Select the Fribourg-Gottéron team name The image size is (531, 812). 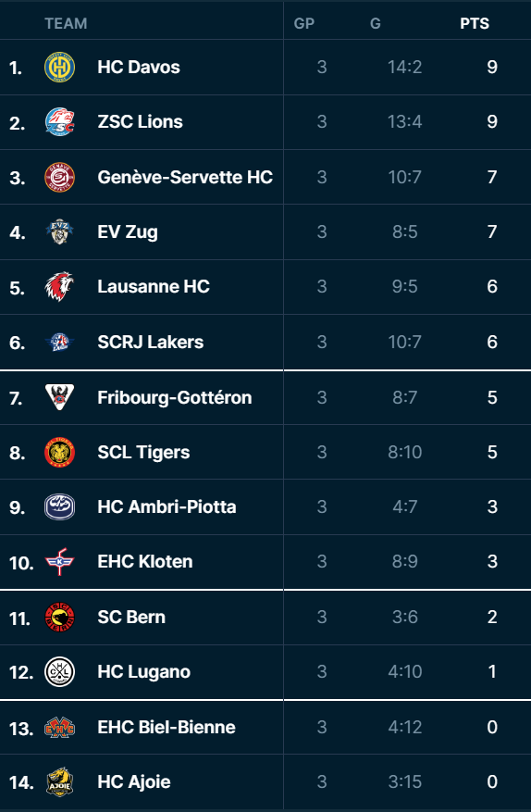coord(175,397)
